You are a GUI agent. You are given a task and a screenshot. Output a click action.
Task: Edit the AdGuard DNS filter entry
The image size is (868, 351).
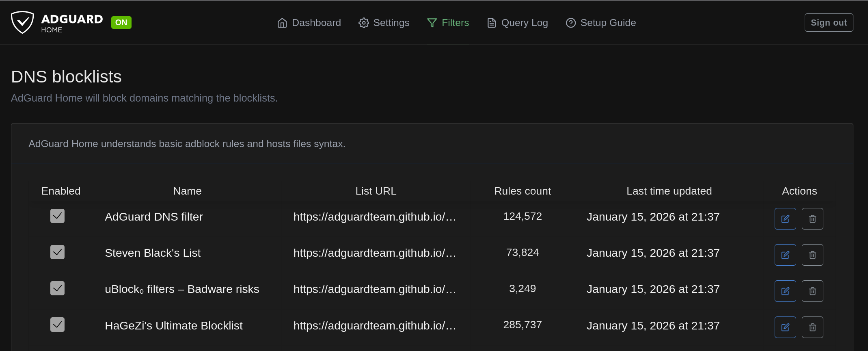785,219
